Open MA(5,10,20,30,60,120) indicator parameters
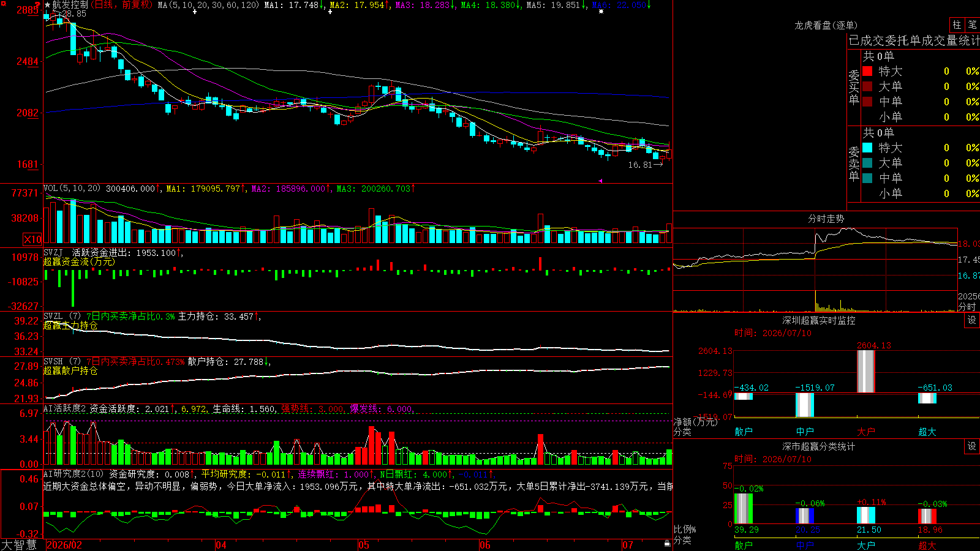 208,5
